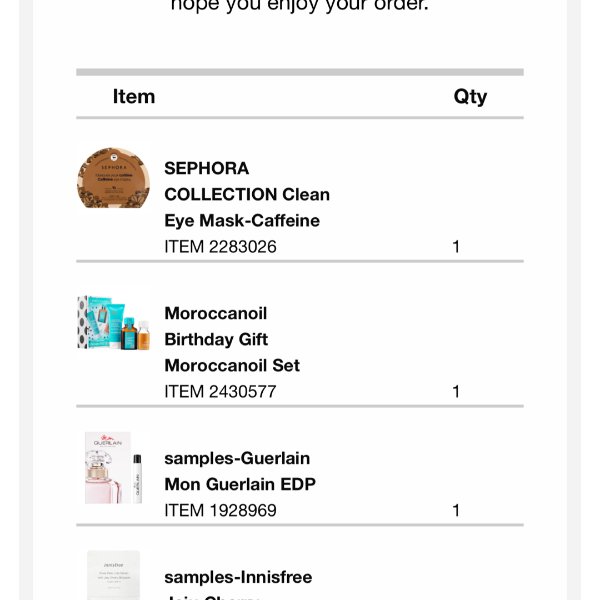Screen dimensions: 600x600
Task: Open the Moroccanoil Birthday Gift set image
Action: (x=113, y=322)
